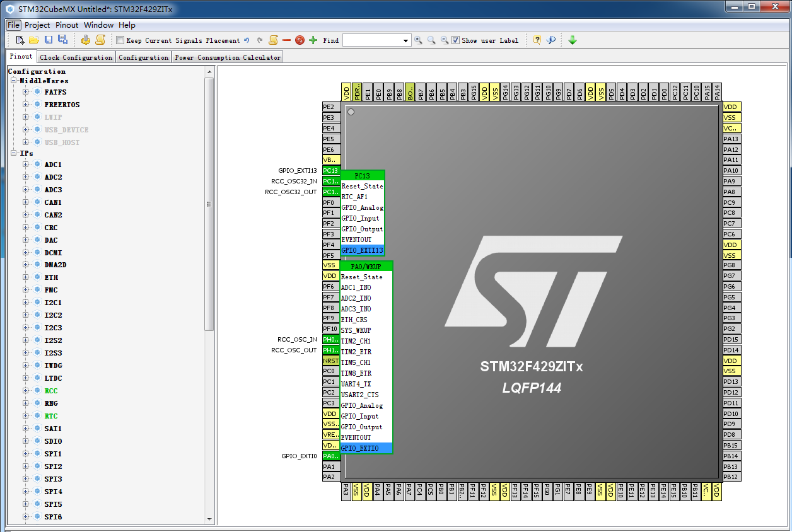Click the Open Project folder icon

pos(34,40)
